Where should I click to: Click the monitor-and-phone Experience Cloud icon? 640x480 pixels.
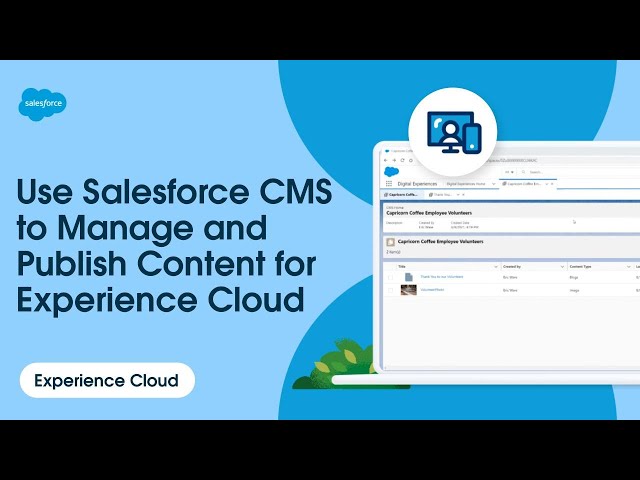point(454,132)
